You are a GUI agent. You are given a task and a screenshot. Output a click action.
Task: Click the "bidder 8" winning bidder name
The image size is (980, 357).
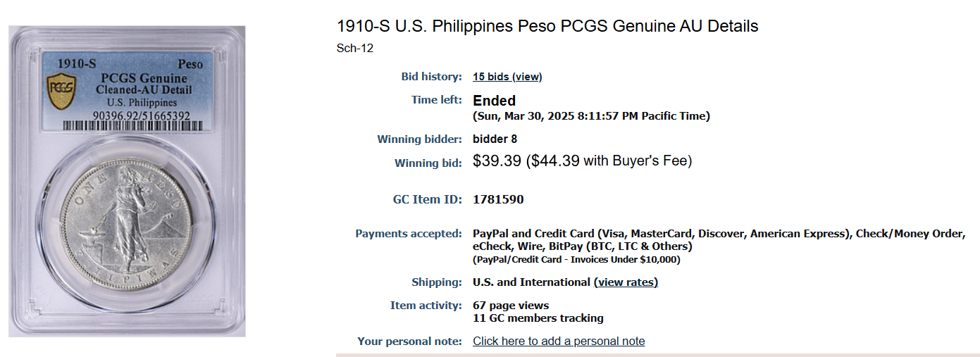495,139
